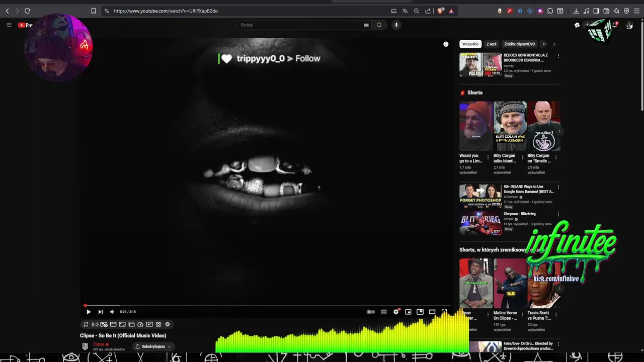Toggle loop on the enhancer toolbar

tap(86, 324)
